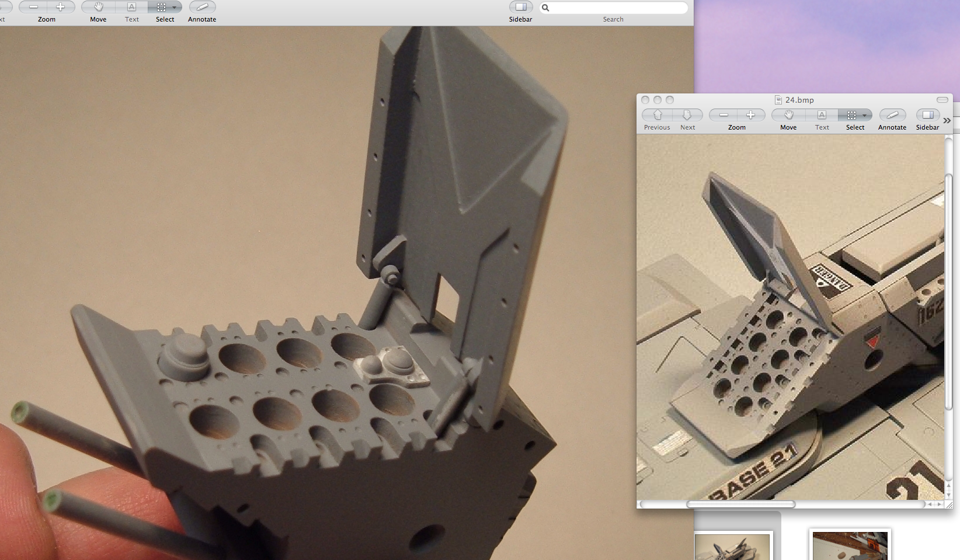Open Select dropdown arrow in 24.bmp window
Viewport: 960px width, 560px height.
[865, 116]
